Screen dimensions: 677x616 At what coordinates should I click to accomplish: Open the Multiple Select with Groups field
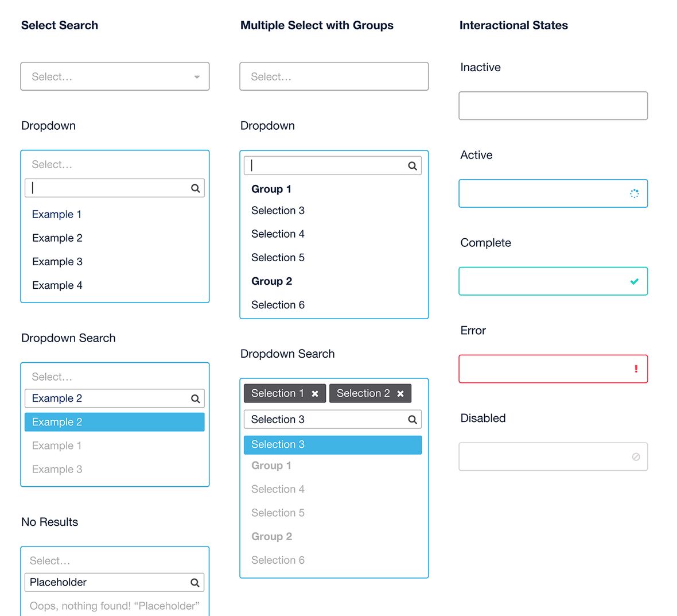333,76
